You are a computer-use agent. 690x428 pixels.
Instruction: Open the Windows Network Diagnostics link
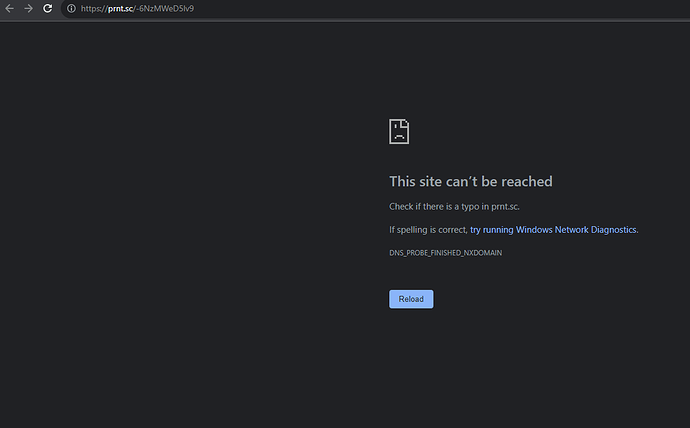point(553,229)
